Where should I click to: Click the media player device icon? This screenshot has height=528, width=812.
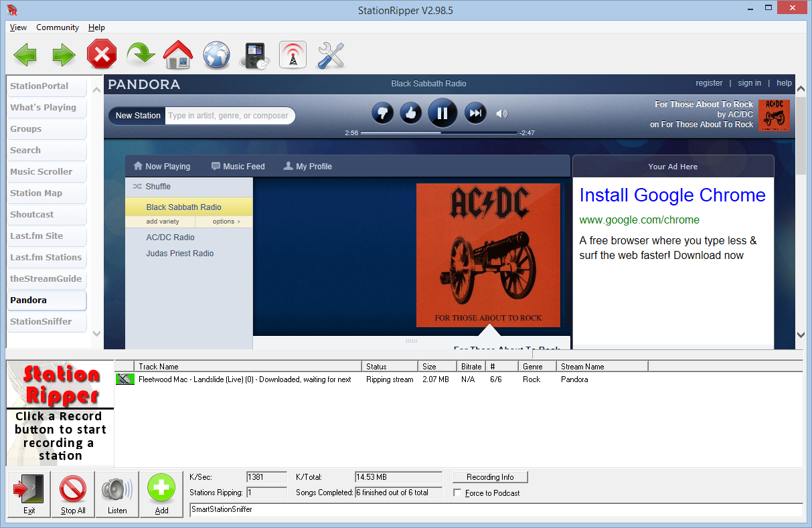pos(255,56)
